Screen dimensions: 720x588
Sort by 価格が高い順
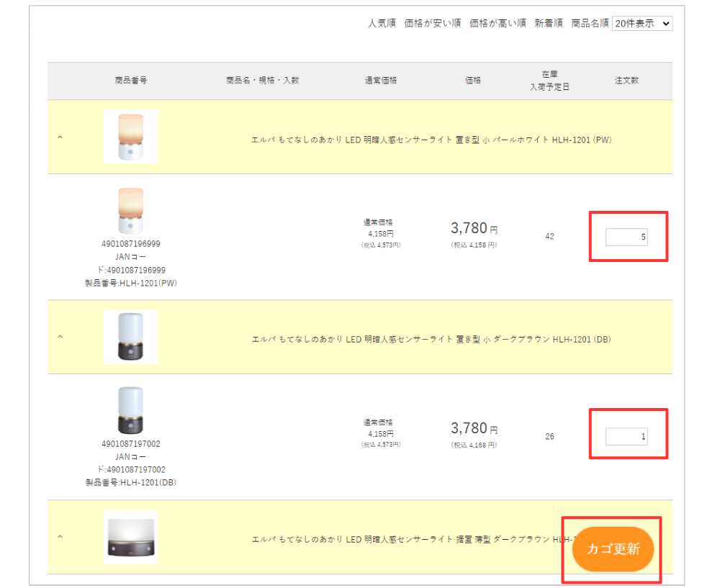(x=498, y=23)
